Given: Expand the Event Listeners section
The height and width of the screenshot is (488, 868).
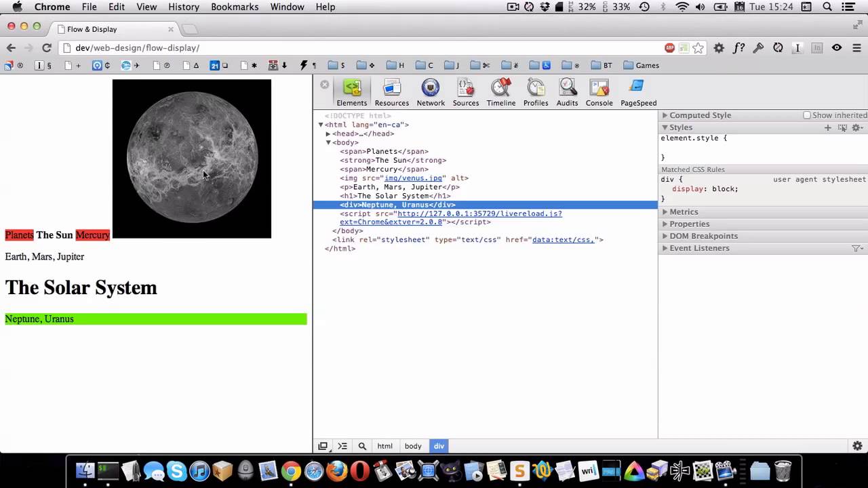Looking at the screenshot, I should tap(665, 248).
